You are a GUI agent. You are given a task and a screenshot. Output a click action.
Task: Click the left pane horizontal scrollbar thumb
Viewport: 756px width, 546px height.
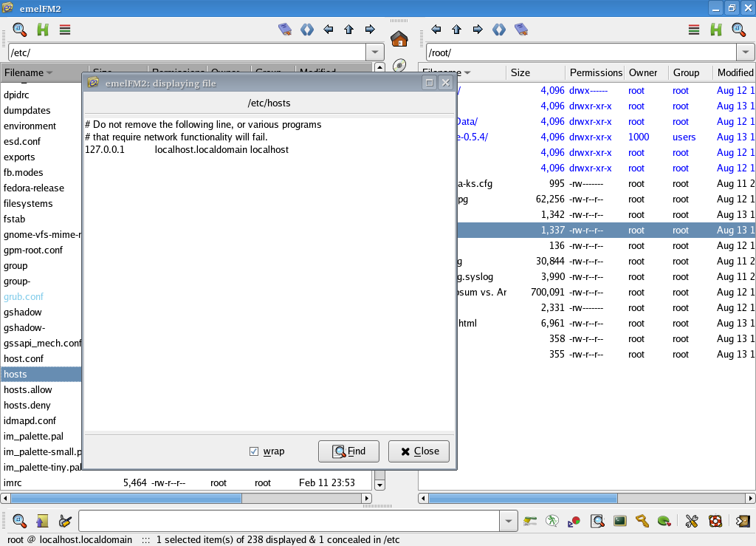pos(126,498)
